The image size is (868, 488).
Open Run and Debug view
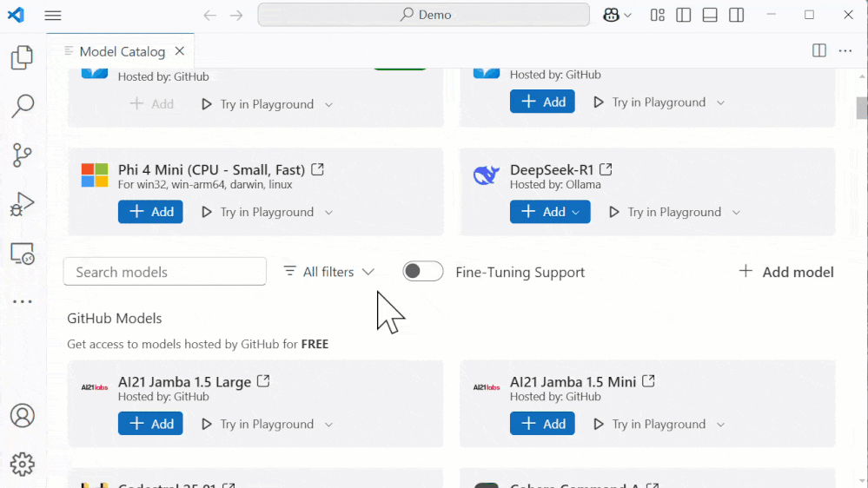pyautogui.click(x=22, y=203)
